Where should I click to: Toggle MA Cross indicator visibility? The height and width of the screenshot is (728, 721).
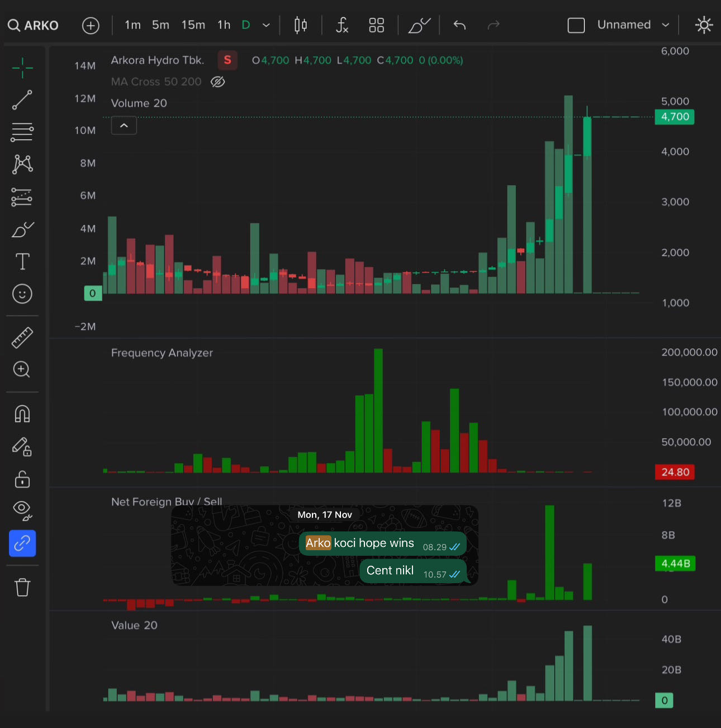(217, 82)
